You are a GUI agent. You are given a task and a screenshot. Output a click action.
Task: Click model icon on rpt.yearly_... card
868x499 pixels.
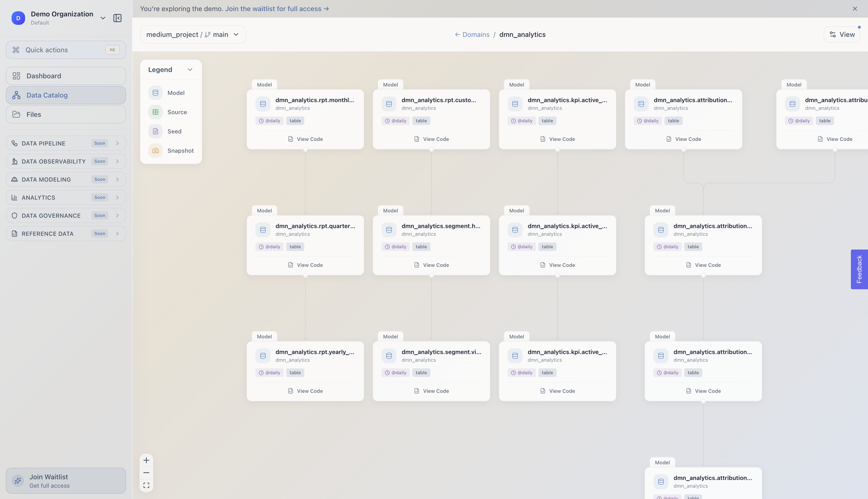pos(263,356)
